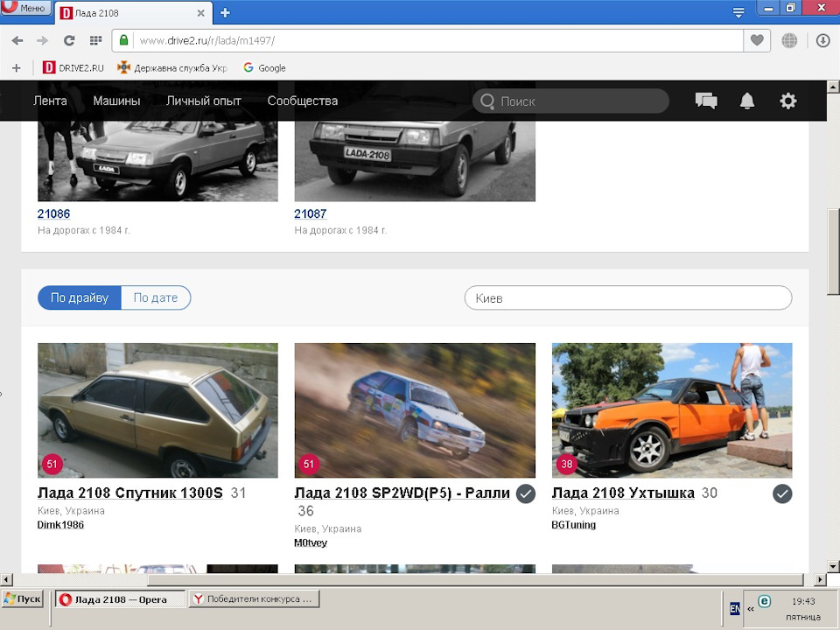Click vertical scrollbar up arrow
The image size is (840, 630).
pos(833,87)
